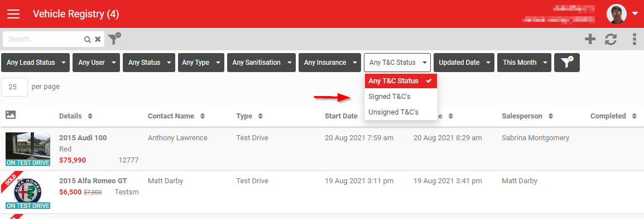Viewport: 644px width, 219px height.
Task: Sort by Type column arrows
Action: (261, 116)
